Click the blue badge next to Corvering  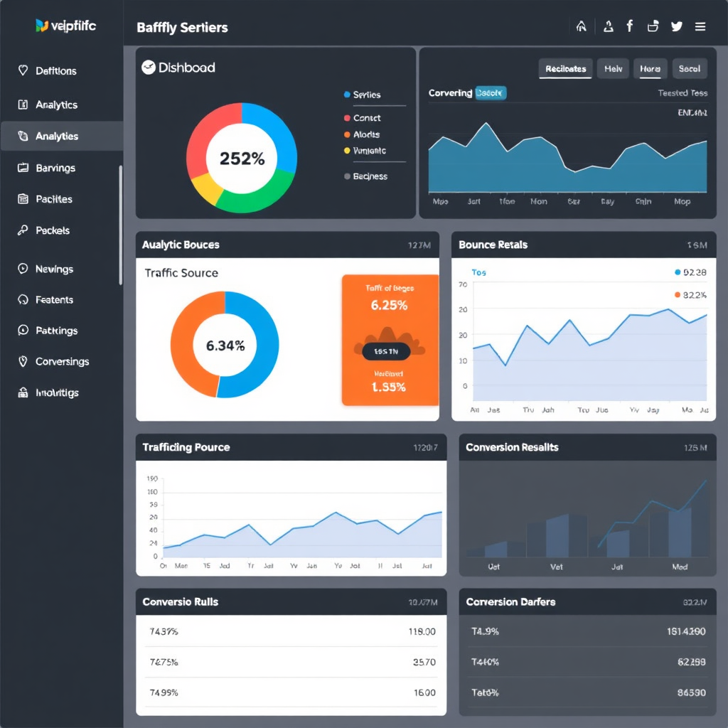pyautogui.click(x=491, y=92)
